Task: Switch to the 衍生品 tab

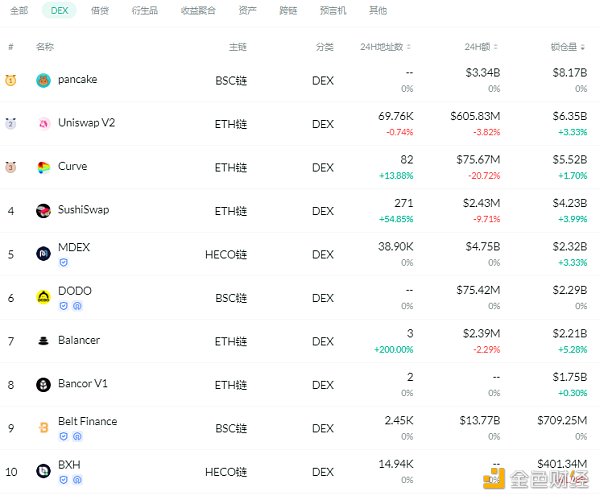Action: pyautogui.click(x=144, y=10)
